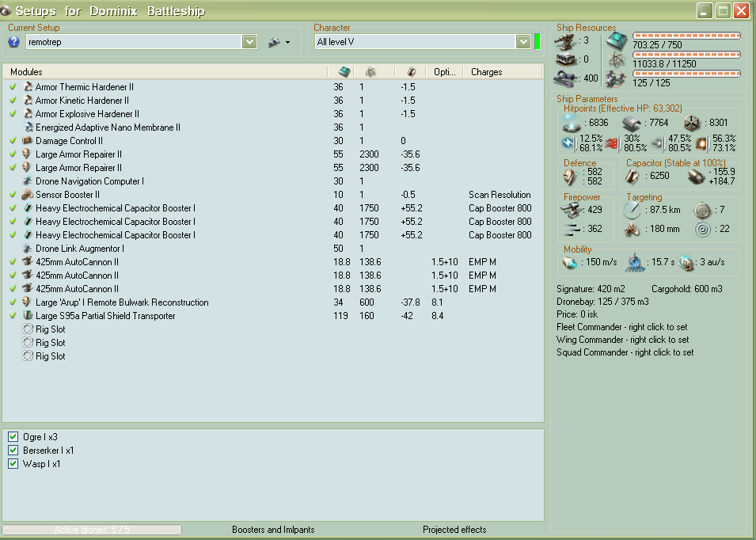This screenshot has width=756, height=540.
Task: Disable the Wasp I x1 drone
Action: 13,464
